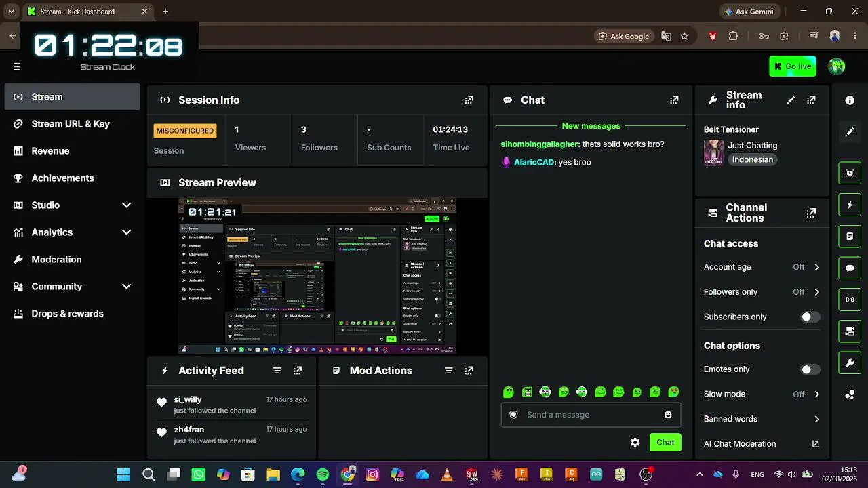This screenshot has height=488, width=868.
Task: Select Stream in the sidebar
Action: pyautogui.click(x=72, y=97)
